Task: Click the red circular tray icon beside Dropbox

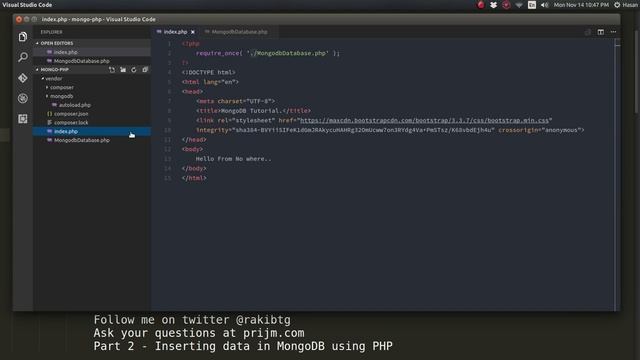Action: click(506, 5)
